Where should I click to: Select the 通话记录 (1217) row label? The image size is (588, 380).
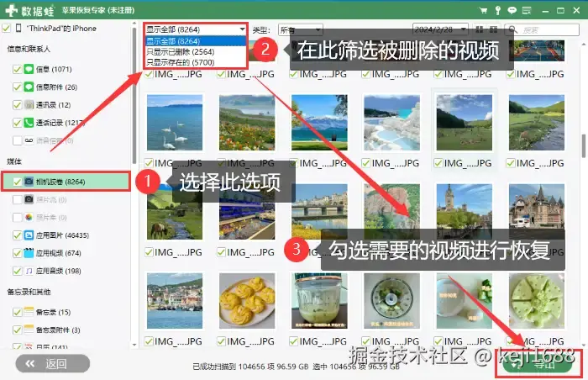point(60,123)
